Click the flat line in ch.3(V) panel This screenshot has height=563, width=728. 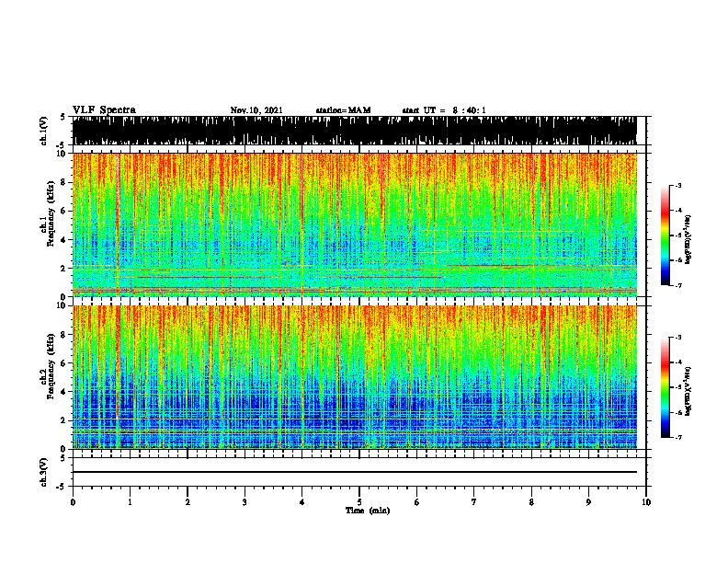pos(355,472)
